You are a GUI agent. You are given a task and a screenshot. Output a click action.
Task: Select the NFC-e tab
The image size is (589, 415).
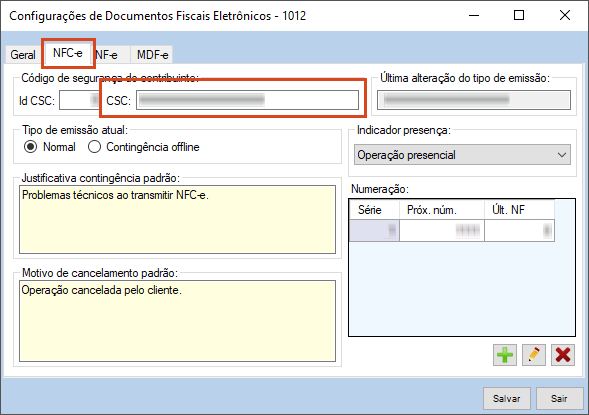pos(68,53)
